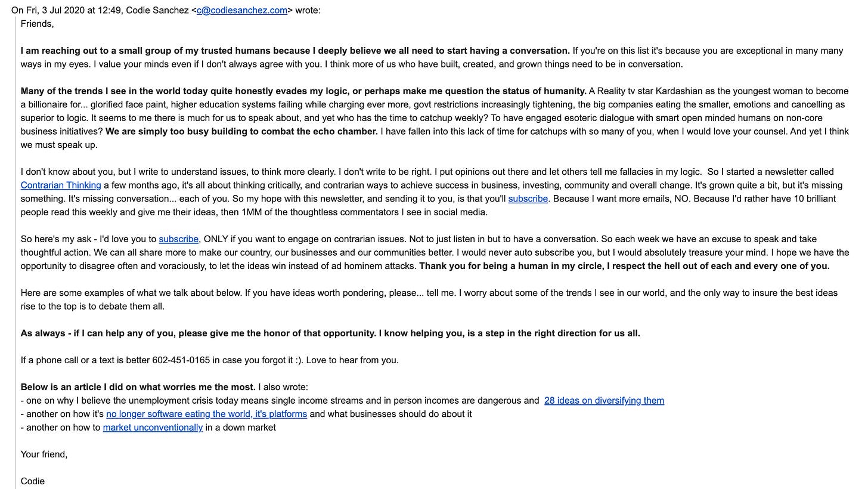This screenshot has height=489, width=868.
Task: Open "no longer software eating the world" link
Action: (x=206, y=413)
